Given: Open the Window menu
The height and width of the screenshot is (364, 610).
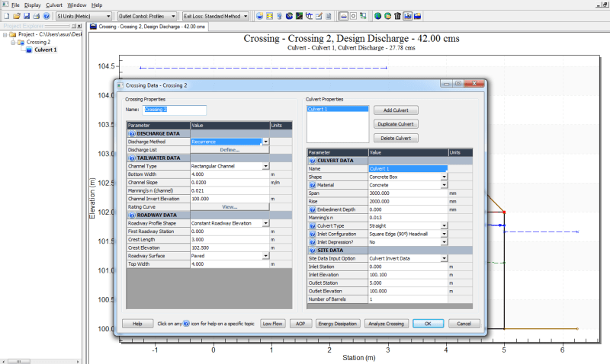Looking at the screenshot, I should (x=77, y=5).
